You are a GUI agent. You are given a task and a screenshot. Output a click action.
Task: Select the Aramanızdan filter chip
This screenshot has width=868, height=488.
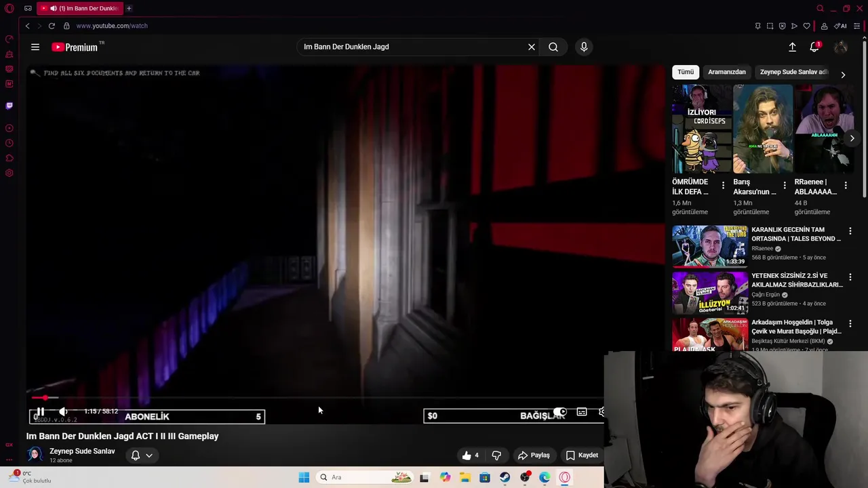[x=727, y=72]
